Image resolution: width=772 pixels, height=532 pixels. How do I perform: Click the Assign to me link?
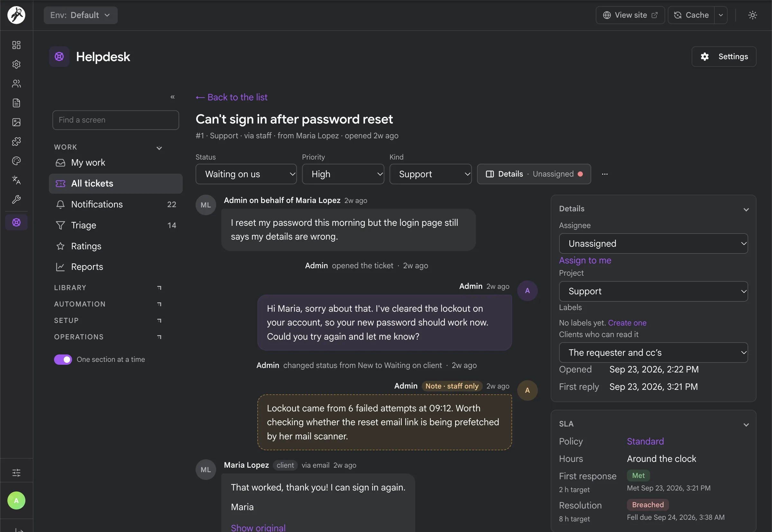pos(585,260)
